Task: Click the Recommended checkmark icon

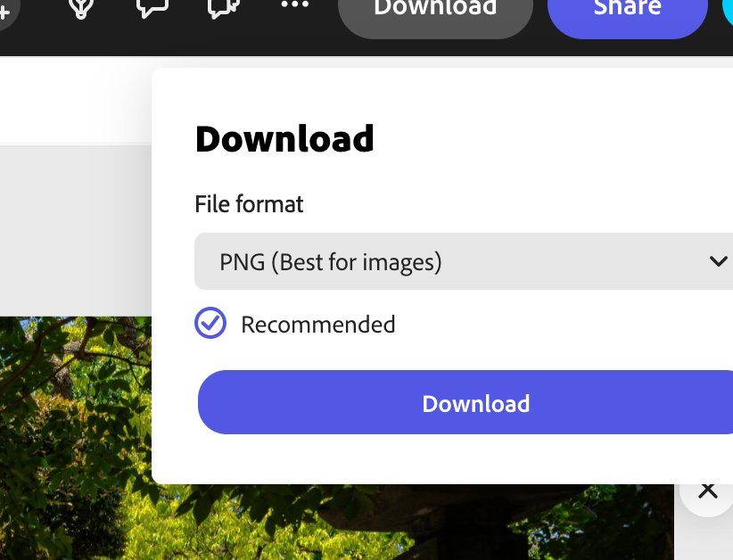Action: pos(210,323)
